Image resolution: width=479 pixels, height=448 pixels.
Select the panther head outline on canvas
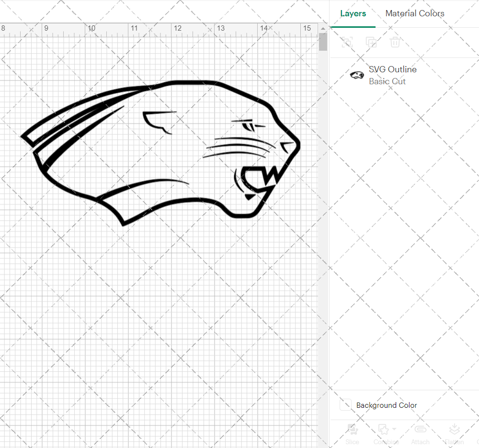coord(160,153)
